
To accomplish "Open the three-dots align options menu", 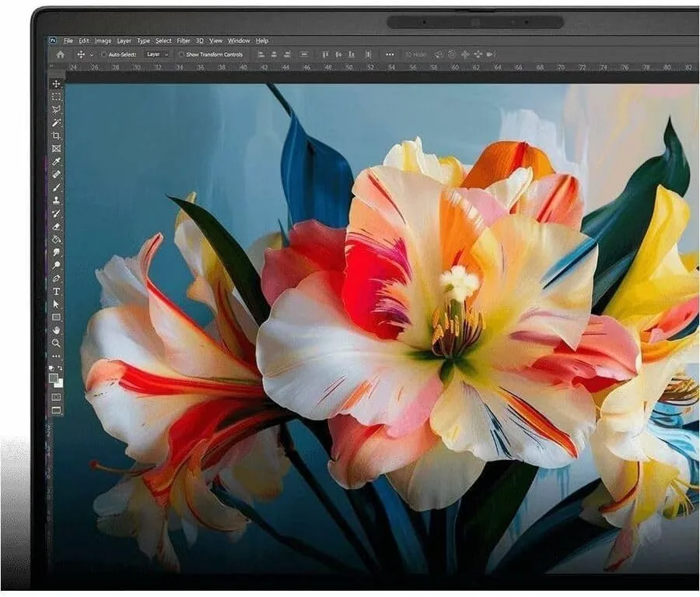I will 390,54.
